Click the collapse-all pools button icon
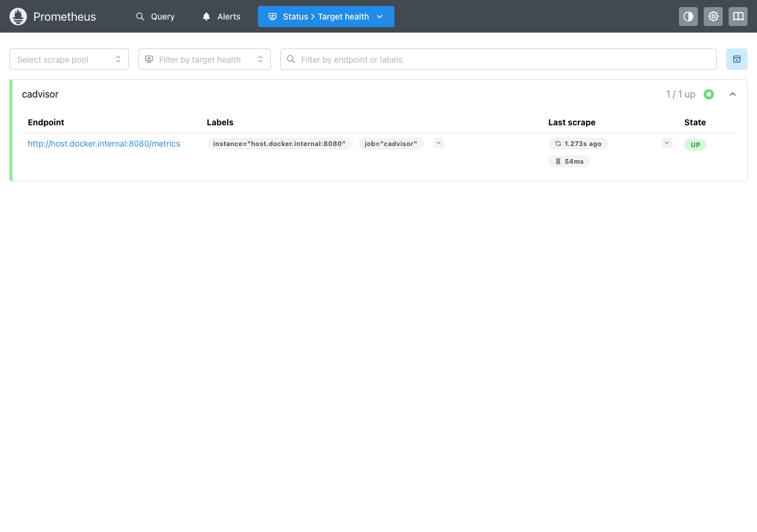This screenshot has height=532, width=757. tap(737, 59)
